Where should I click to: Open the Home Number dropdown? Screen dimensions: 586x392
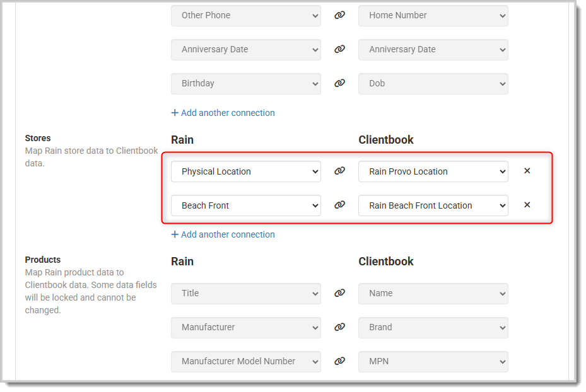coord(433,15)
